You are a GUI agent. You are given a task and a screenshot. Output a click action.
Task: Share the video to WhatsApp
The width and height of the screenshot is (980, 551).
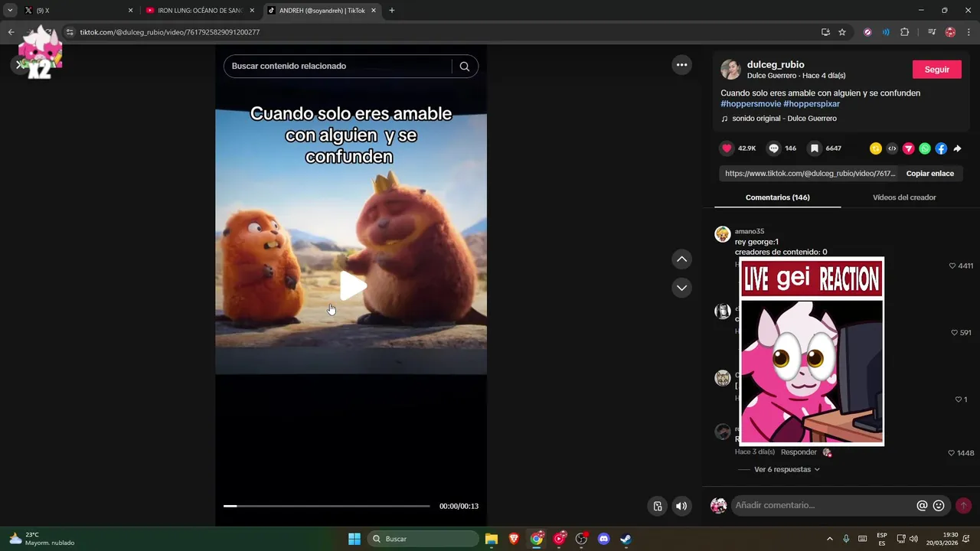(925, 148)
